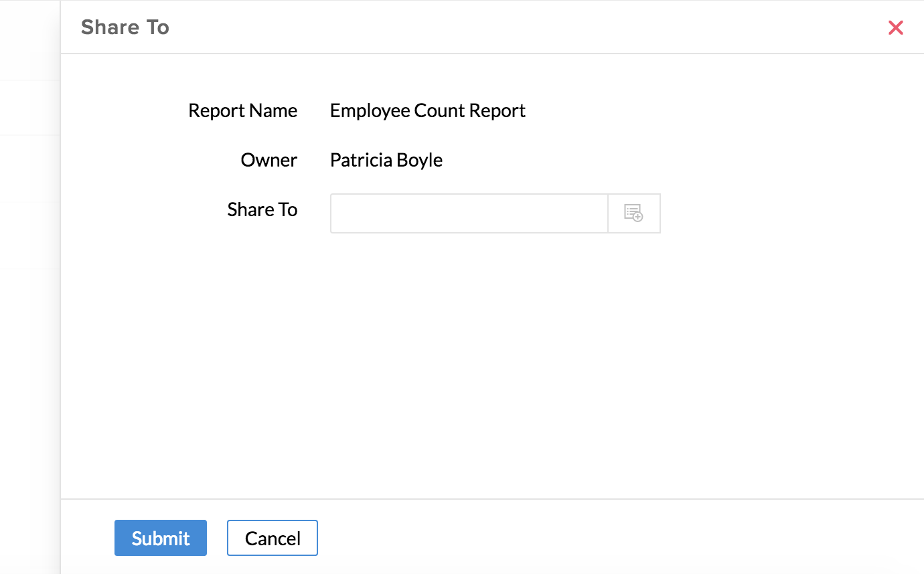Click the Owner label
The image size is (924, 574).
tap(268, 160)
